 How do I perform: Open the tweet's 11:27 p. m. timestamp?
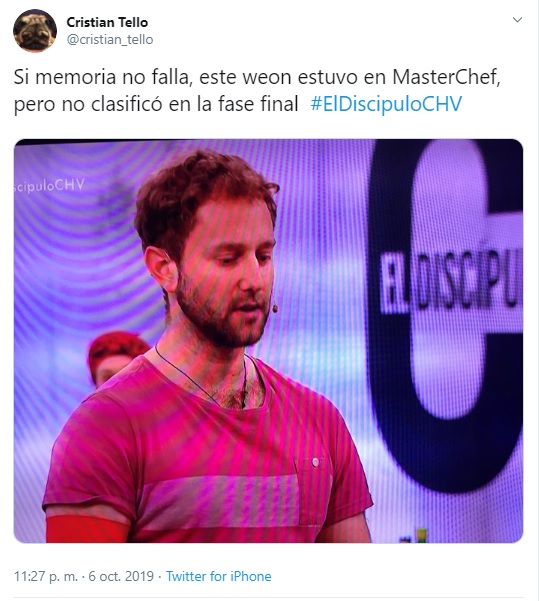click(x=46, y=576)
